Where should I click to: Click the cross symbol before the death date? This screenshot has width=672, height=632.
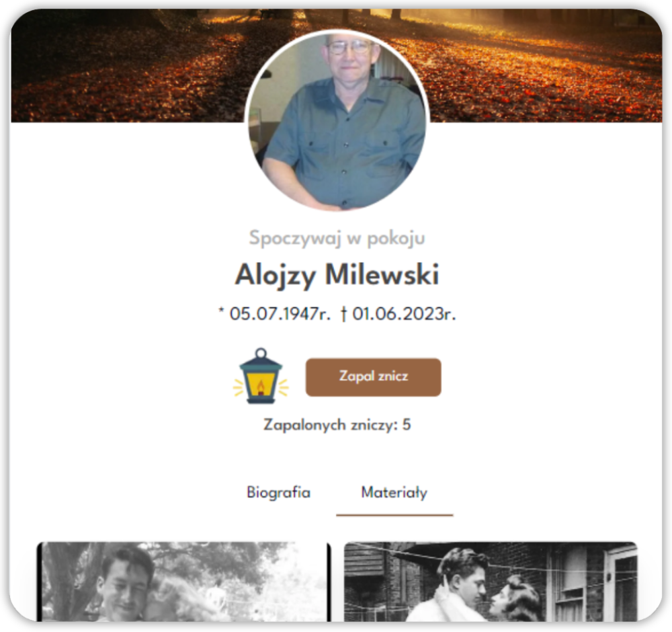pyautogui.click(x=343, y=314)
